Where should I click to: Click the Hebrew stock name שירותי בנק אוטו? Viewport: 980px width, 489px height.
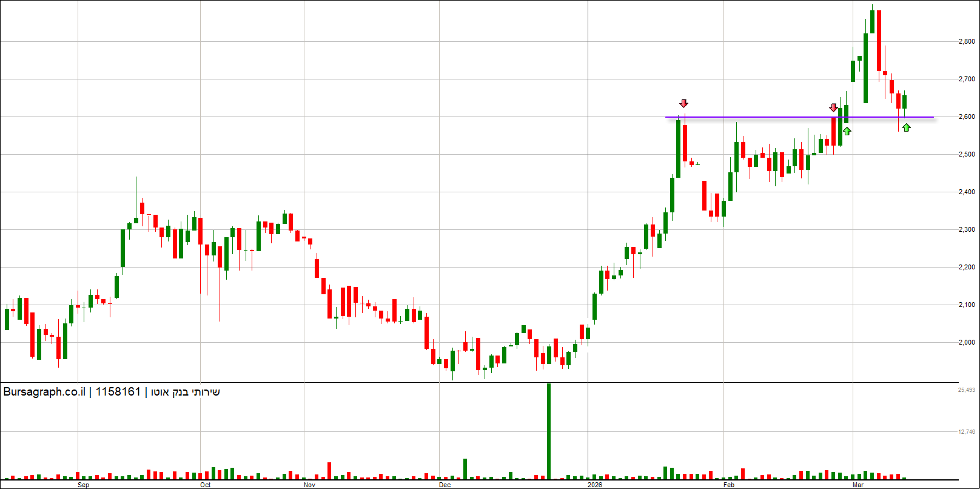186,392
